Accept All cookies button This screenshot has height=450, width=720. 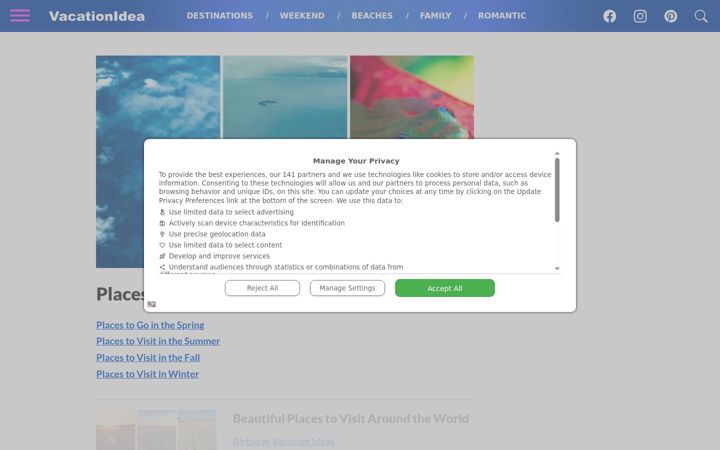(x=445, y=288)
